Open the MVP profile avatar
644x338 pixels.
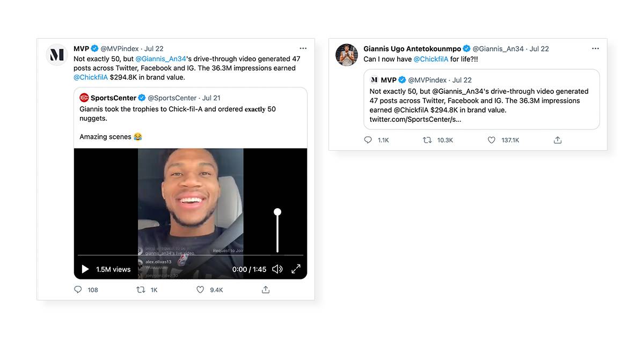tap(57, 55)
